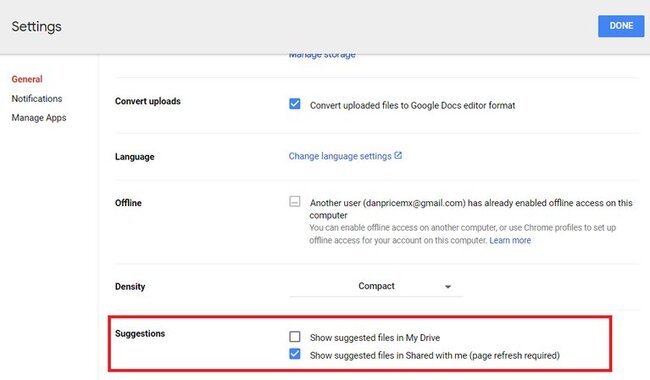Click the external link icon beside language settings

coord(398,155)
